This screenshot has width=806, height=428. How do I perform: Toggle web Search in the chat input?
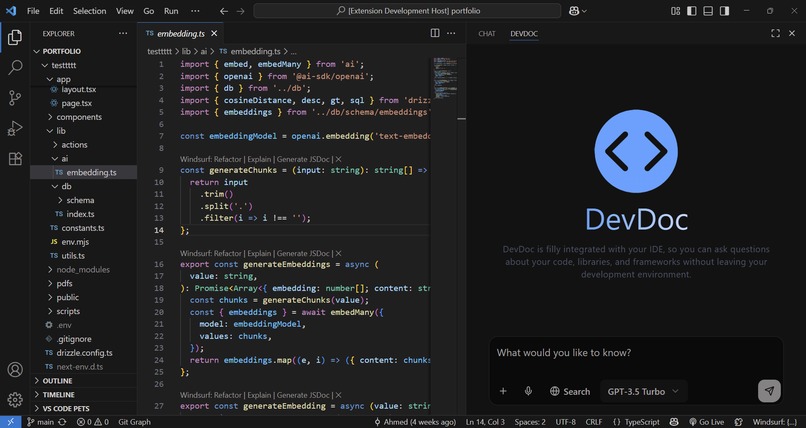[570, 392]
